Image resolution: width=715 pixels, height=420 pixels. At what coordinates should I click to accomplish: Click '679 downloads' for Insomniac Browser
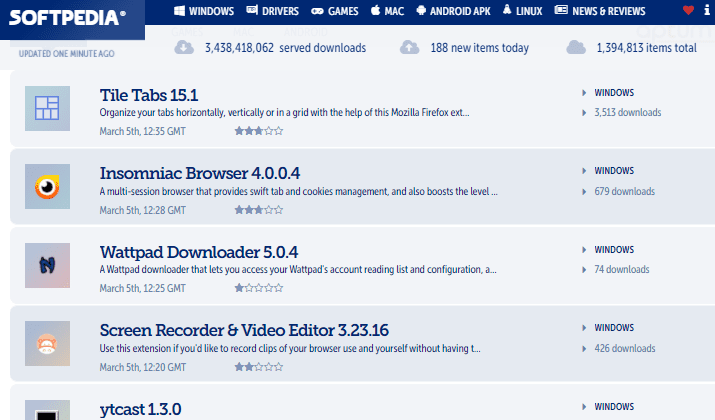(624, 192)
